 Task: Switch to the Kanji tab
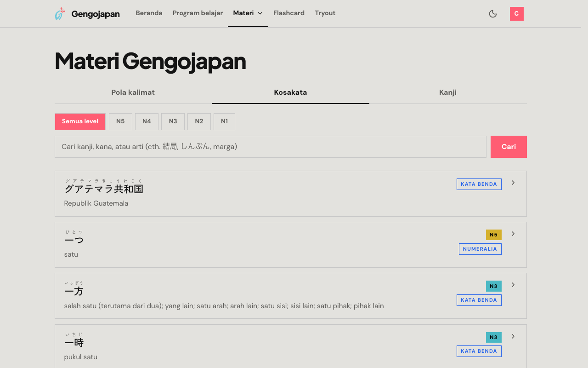pos(448,92)
